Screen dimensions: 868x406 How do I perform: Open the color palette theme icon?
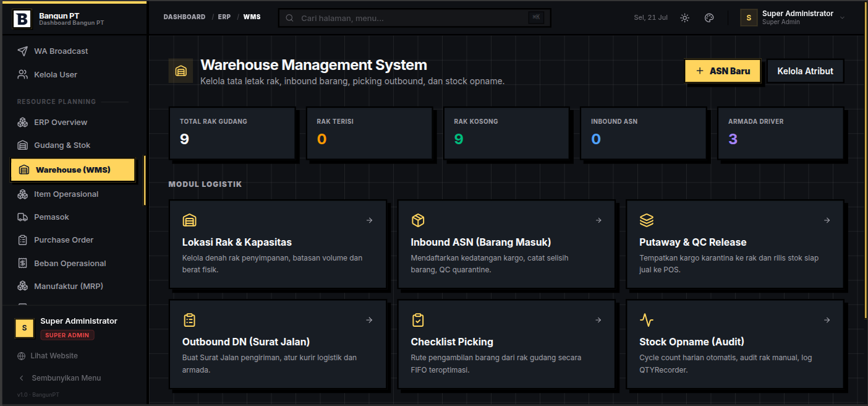click(709, 18)
